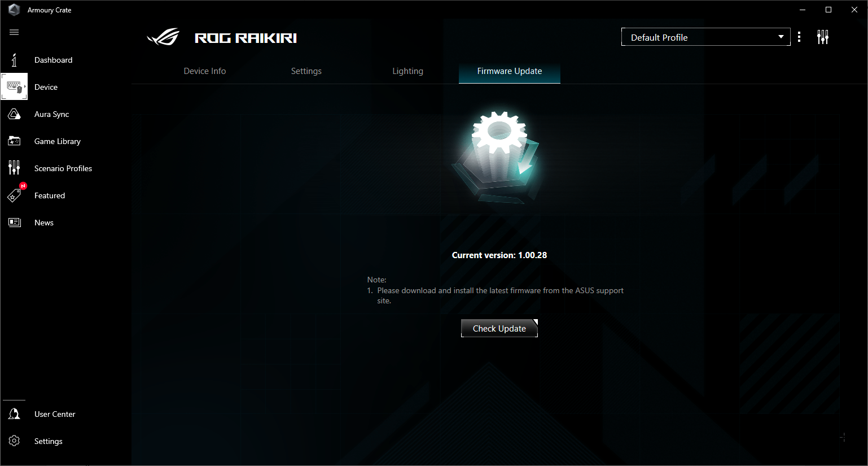Click the firmware update gear graphic
Image resolution: width=868 pixels, height=466 pixels.
tap(497, 157)
